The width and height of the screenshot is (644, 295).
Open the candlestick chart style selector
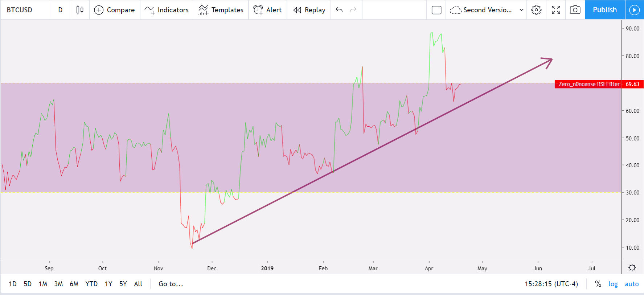80,10
